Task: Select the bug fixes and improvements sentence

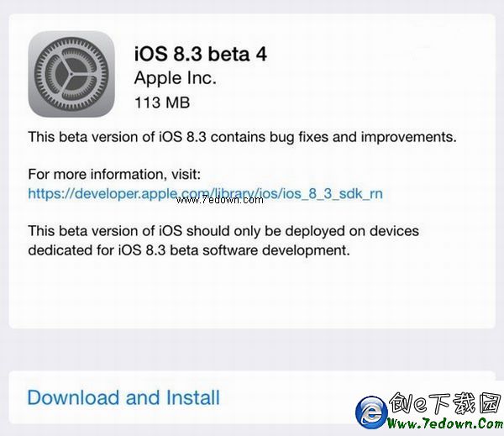Action: (x=243, y=137)
